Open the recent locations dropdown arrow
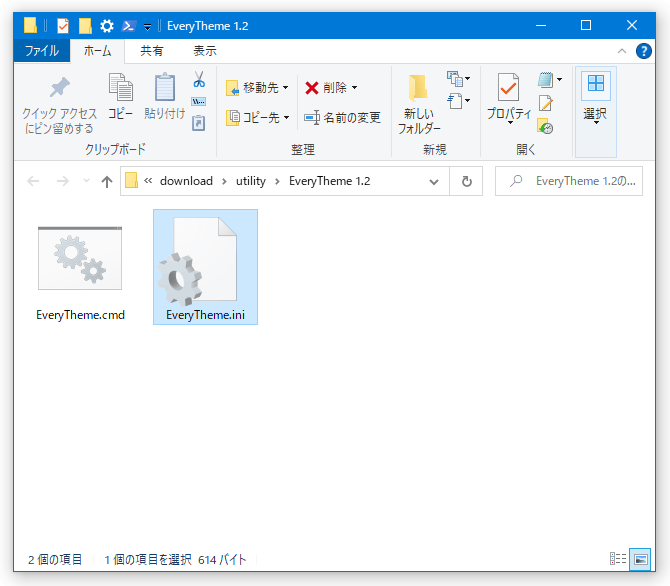 86,181
